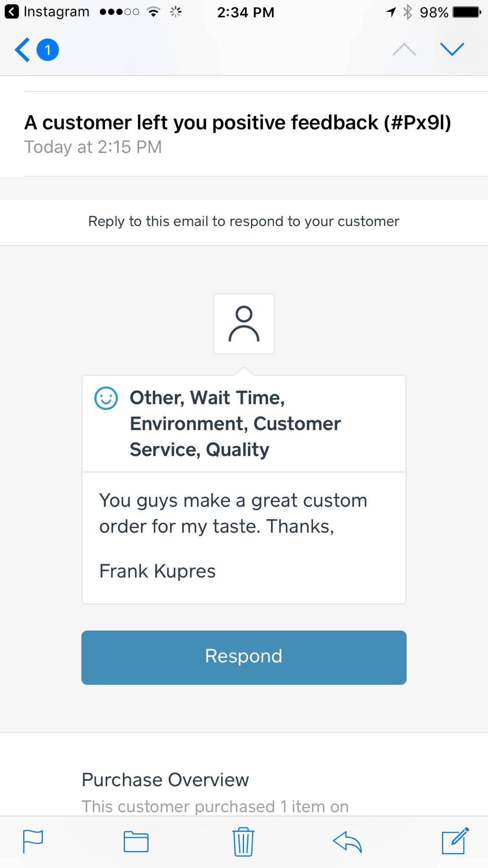
Task: Tap the email subject line
Action: (238, 123)
